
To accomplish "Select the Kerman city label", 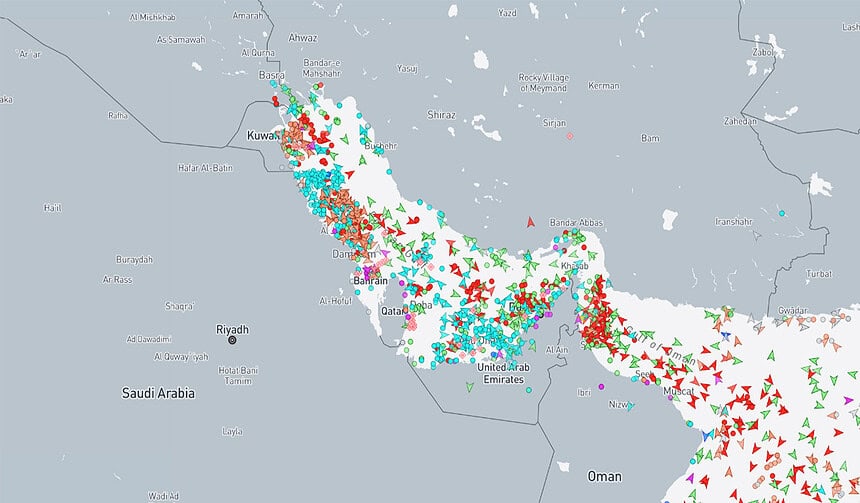I will [x=603, y=86].
